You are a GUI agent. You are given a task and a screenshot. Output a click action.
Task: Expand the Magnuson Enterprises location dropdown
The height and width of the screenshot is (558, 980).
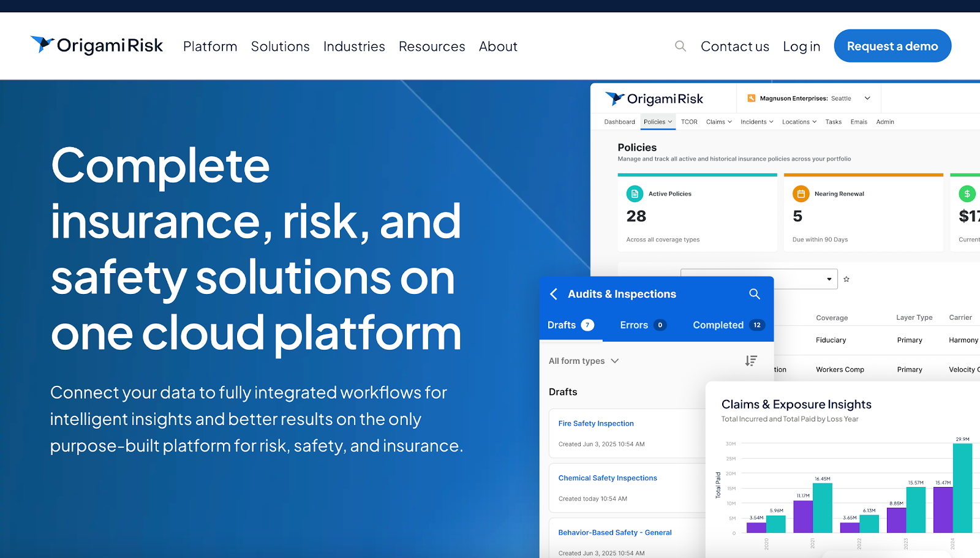(x=867, y=98)
